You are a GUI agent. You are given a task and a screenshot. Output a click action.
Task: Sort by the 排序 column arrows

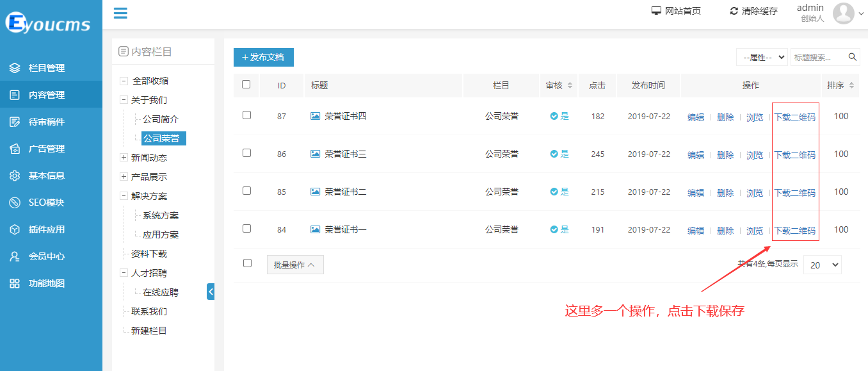tap(851, 85)
